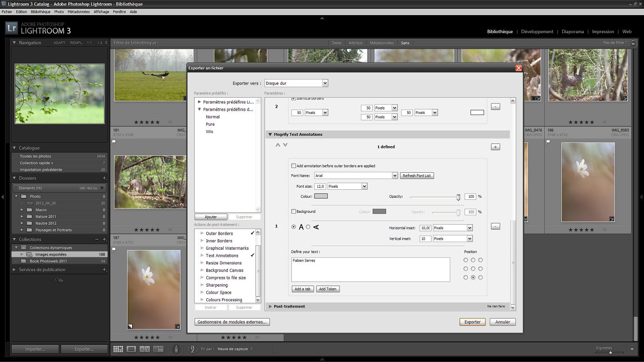644x362 pixels.
Task: Open survey view icon in the toolbar
Action: (158, 349)
